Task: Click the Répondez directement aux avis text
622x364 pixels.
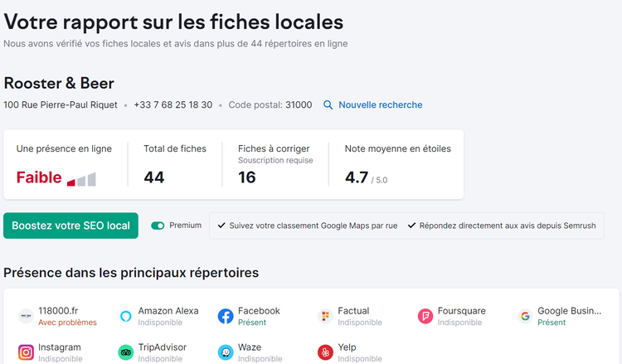Action: 508,226
